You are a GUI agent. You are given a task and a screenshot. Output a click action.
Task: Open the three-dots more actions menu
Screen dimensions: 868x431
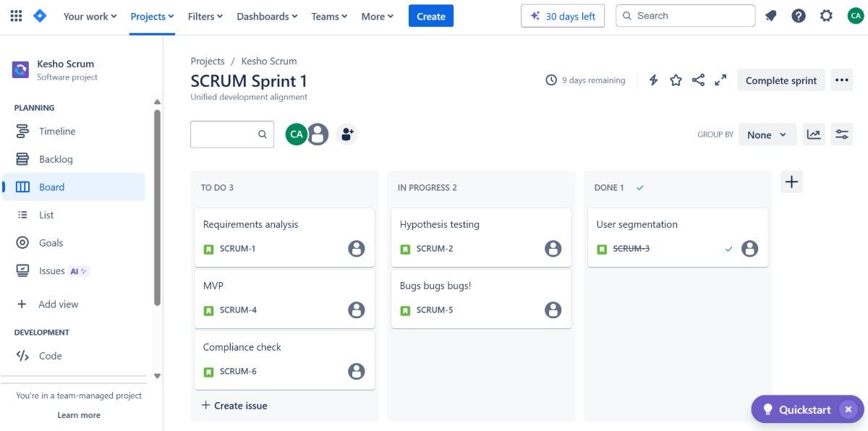point(841,80)
